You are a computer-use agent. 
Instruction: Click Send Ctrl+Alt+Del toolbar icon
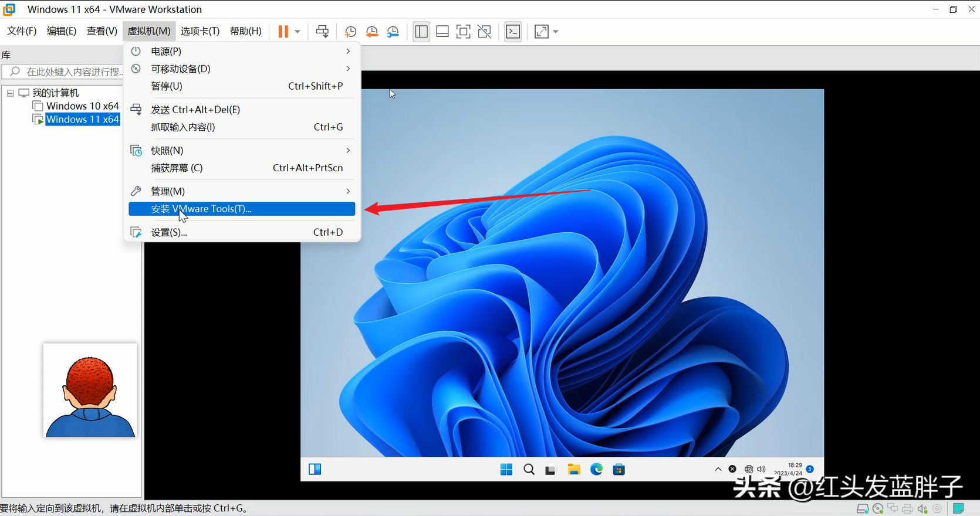point(322,32)
